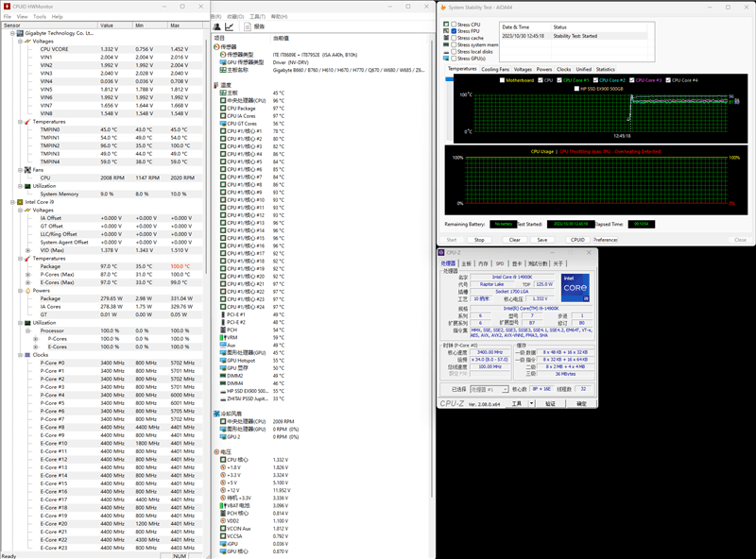Screen dimensions: 756x559
Task: Open Preferences in Stability Test
Action: pyautogui.click(x=606, y=240)
